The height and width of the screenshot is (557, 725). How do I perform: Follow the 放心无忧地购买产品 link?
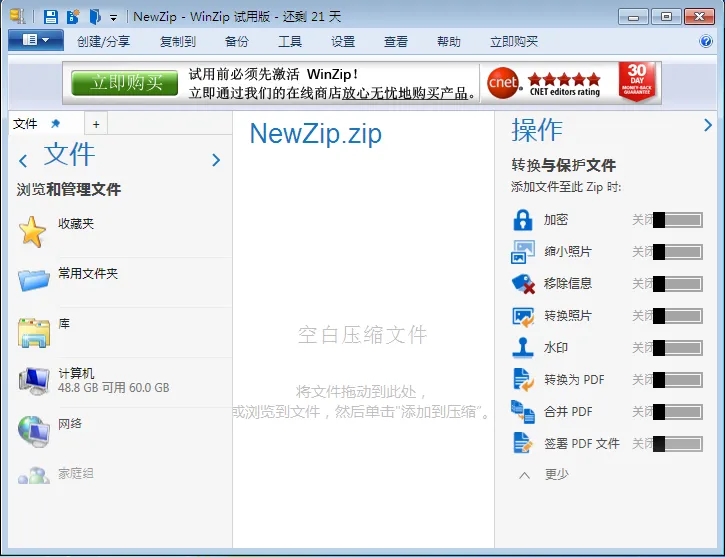[x=405, y=93]
